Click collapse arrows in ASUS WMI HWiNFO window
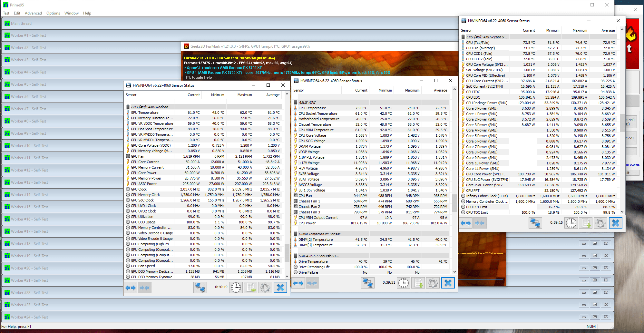Screen dimensions: 644x333 (312, 283)
